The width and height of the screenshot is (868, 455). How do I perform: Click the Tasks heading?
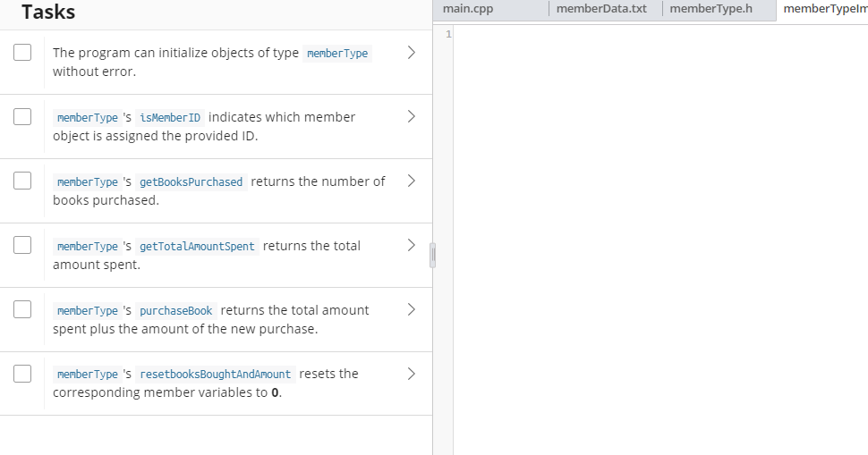pyautogui.click(x=48, y=12)
